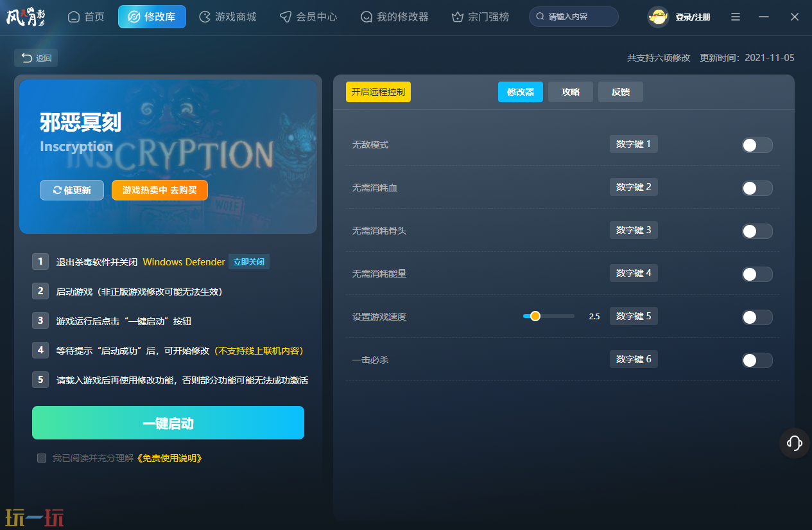Toggle 无敌模式 switch on

(x=757, y=145)
